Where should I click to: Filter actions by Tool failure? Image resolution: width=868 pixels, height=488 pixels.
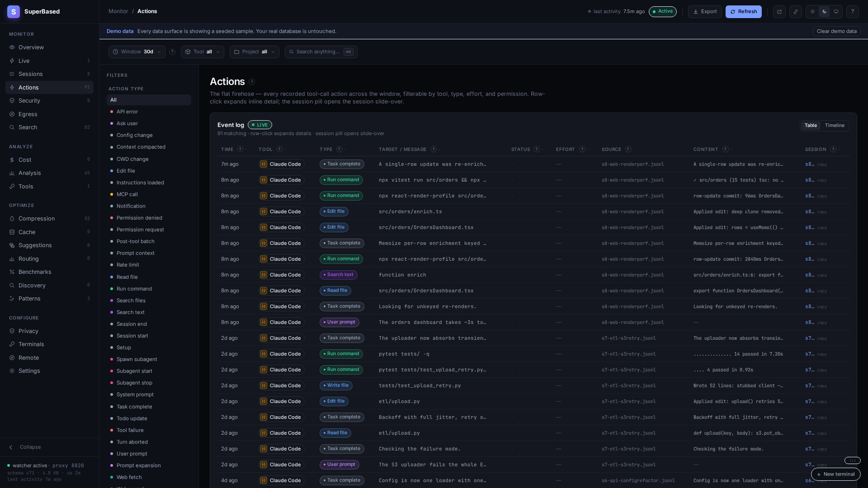pyautogui.click(x=149, y=430)
